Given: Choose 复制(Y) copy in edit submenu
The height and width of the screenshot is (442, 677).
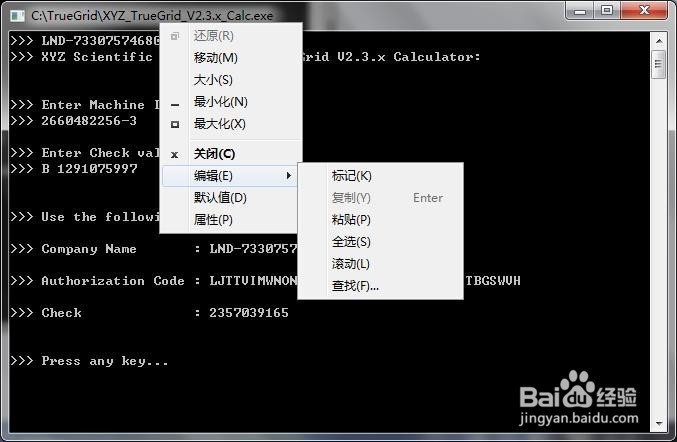Looking at the screenshot, I should pyautogui.click(x=380, y=198).
